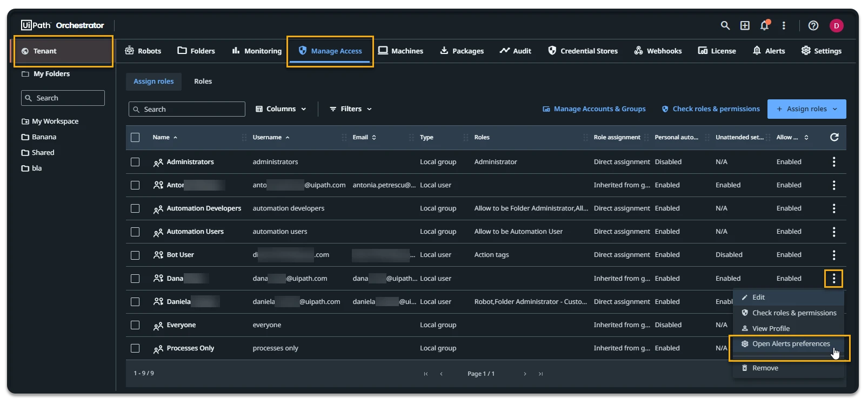Open My Workspace in the sidebar

pos(50,121)
